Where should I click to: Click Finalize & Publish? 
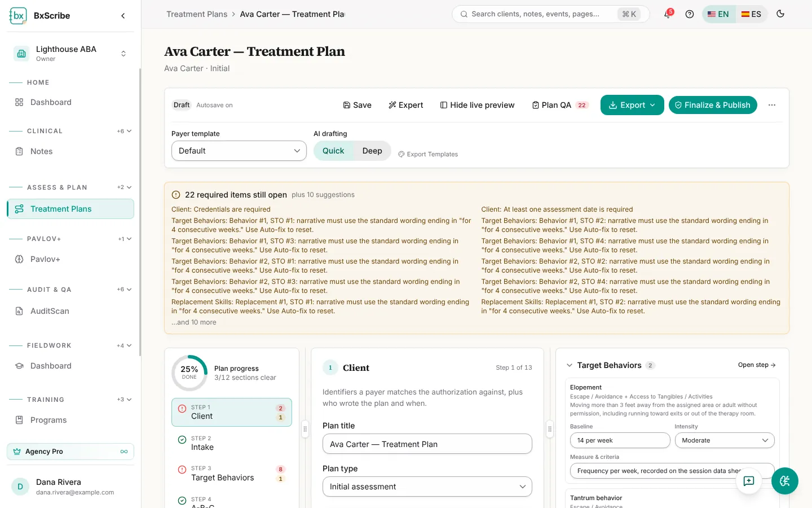point(713,105)
